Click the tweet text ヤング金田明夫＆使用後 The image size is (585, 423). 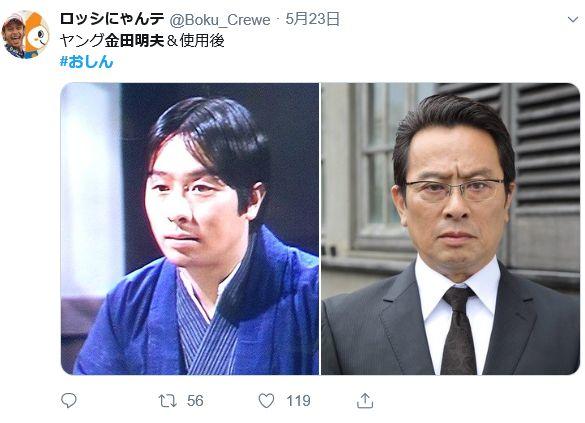(142, 41)
